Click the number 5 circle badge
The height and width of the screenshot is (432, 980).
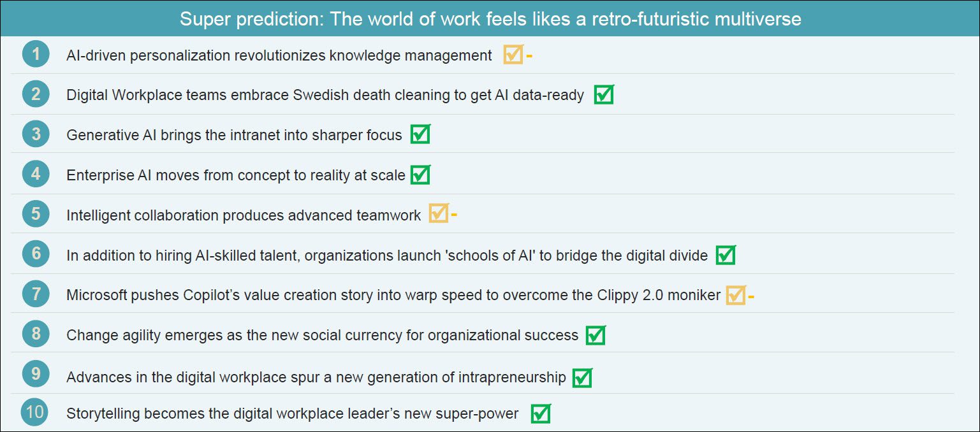click(x=36, y=214)
